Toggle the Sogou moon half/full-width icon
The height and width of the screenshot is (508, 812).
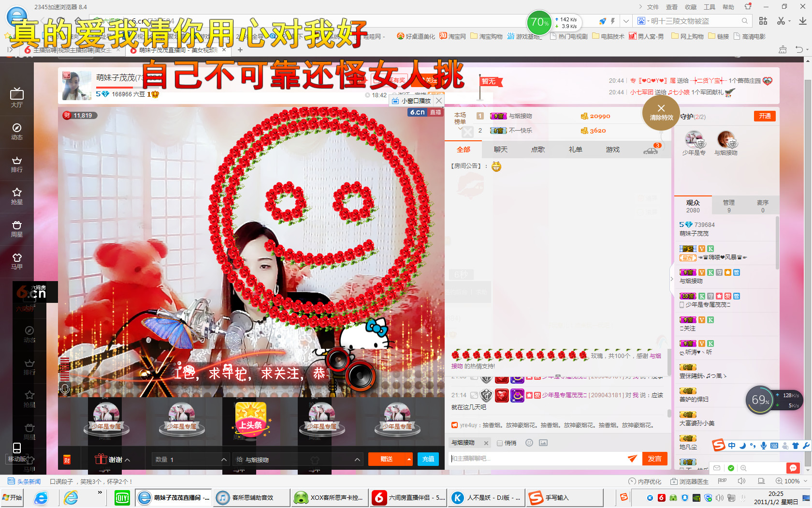click(743, 446)
